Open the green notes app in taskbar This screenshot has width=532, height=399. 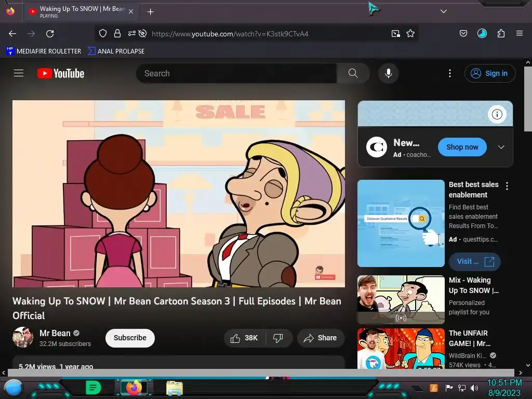click(93, 388)
